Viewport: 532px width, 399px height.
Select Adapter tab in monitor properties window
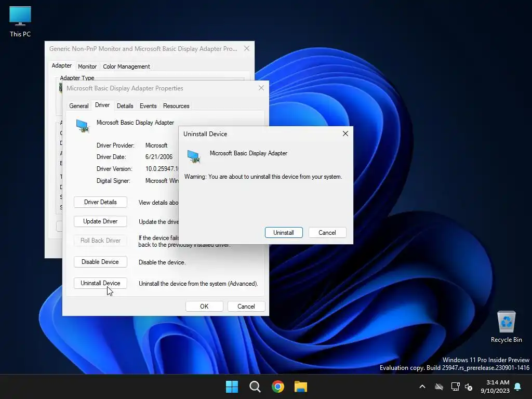61,65
